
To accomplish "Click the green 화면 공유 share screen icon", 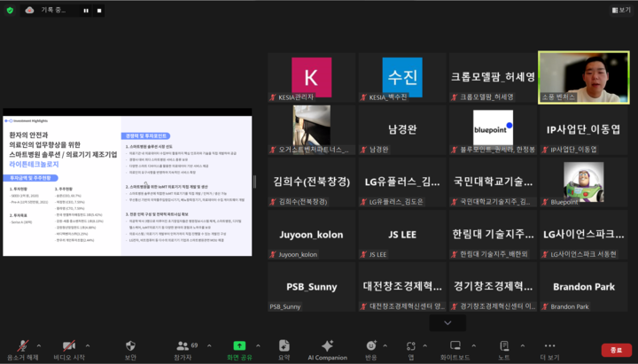I will [x=239, y=345].
